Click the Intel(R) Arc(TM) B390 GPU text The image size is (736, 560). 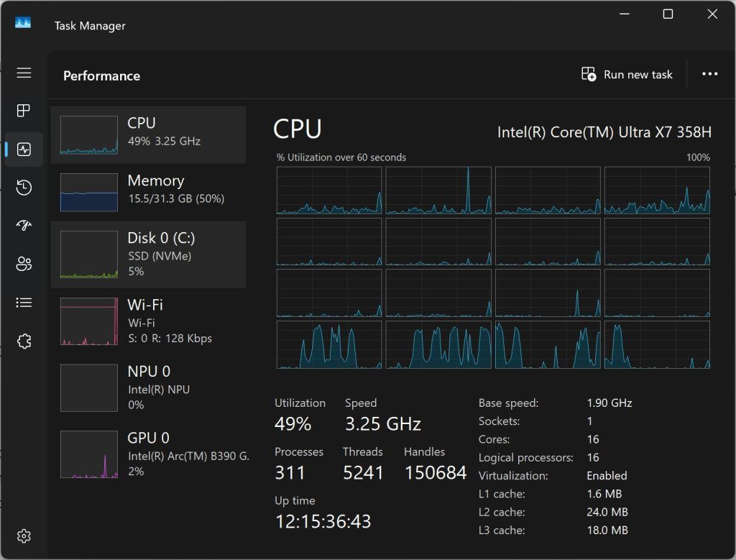pos(189,456)
